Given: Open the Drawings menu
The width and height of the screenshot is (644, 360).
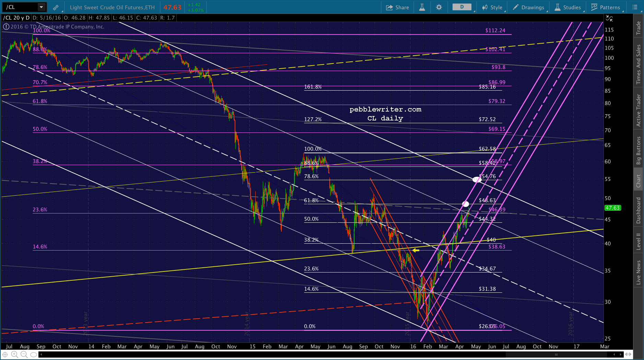Looking at the screenshot, I should click(x=528, y=7).
